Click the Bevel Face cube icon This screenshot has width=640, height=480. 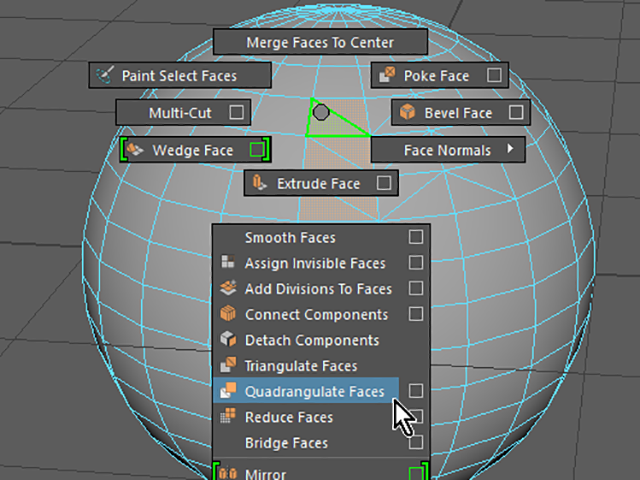407,112
